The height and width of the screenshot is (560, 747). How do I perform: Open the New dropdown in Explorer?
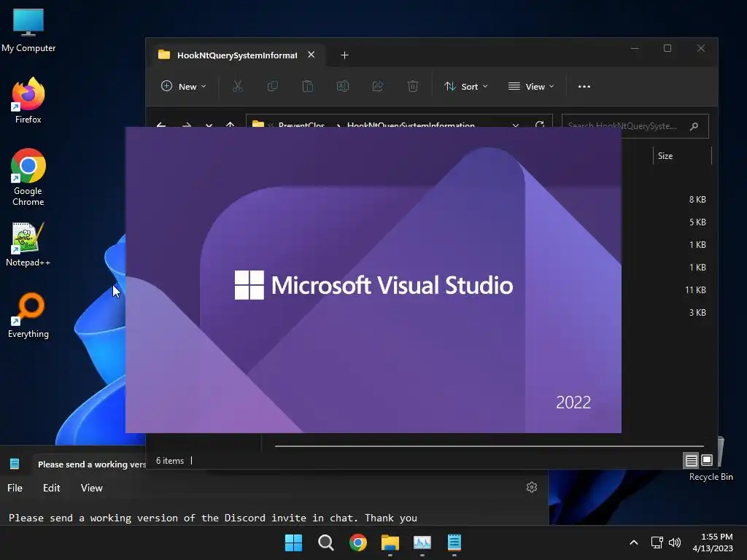[x=183, y=86]
